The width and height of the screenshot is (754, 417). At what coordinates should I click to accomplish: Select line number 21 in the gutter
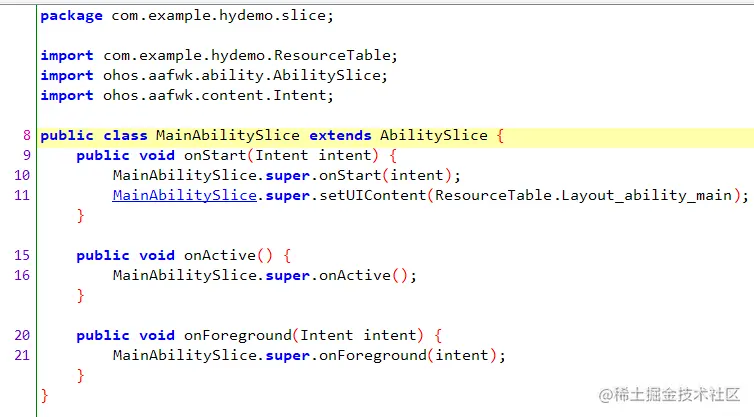(x=22, y=355)
